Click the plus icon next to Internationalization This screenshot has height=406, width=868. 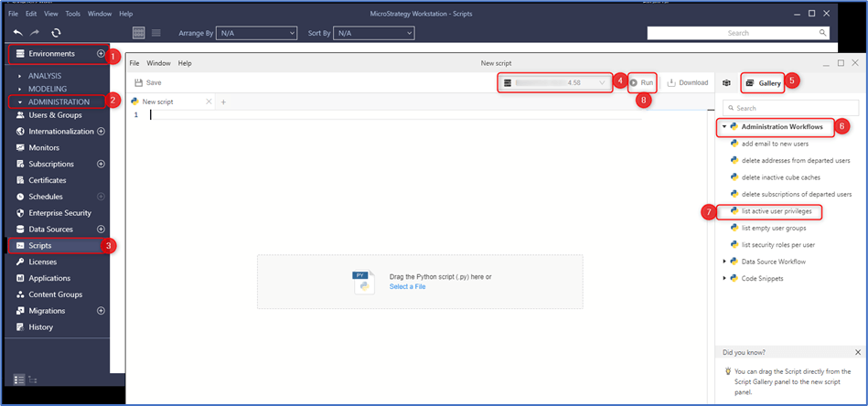[x=101, y=132]
